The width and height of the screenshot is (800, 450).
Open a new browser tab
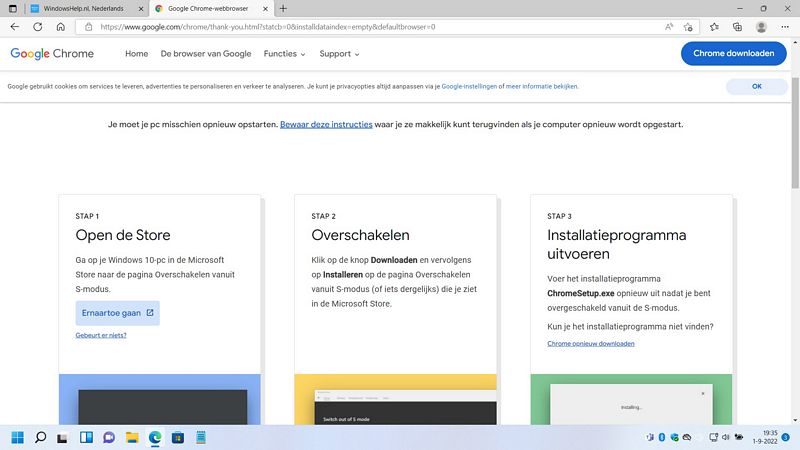283,9
